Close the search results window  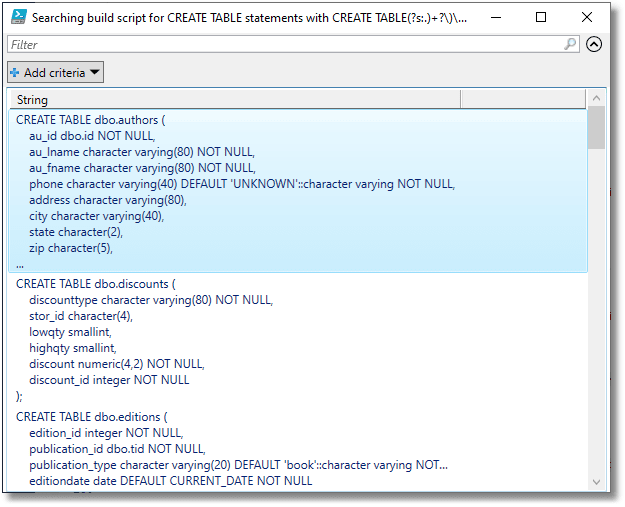[x=587, y=17]
